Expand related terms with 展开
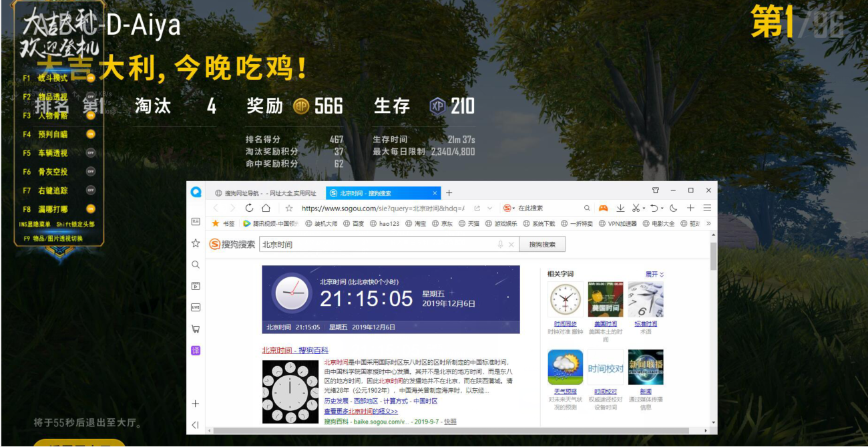The image size is (868, 447). [x=654, y=274]
